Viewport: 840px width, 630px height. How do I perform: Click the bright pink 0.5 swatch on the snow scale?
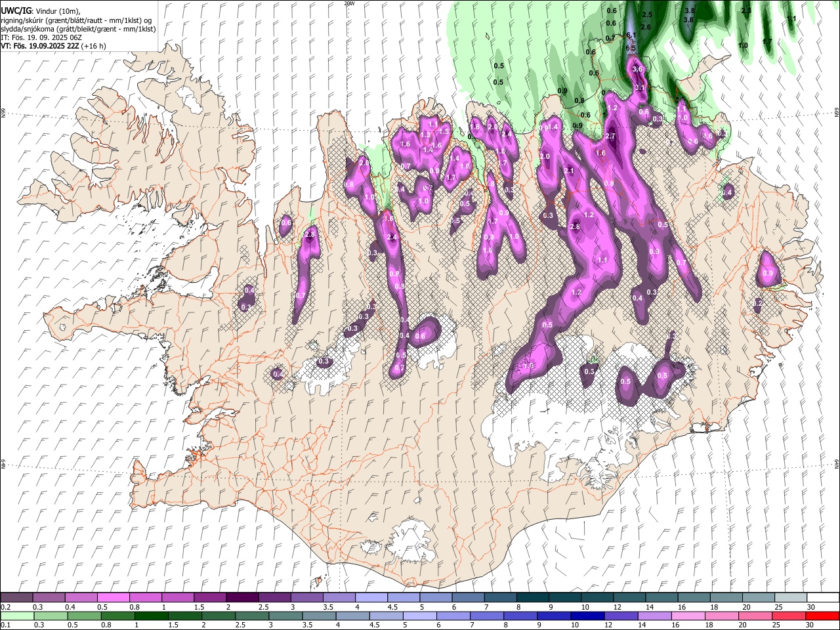(114, 597)
